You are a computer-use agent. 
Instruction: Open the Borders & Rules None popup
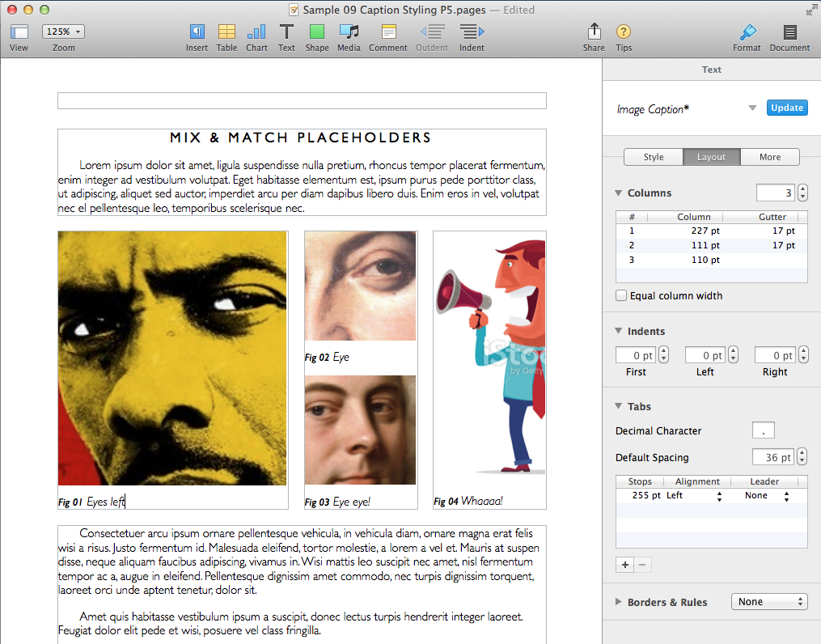tap(768, 602)
